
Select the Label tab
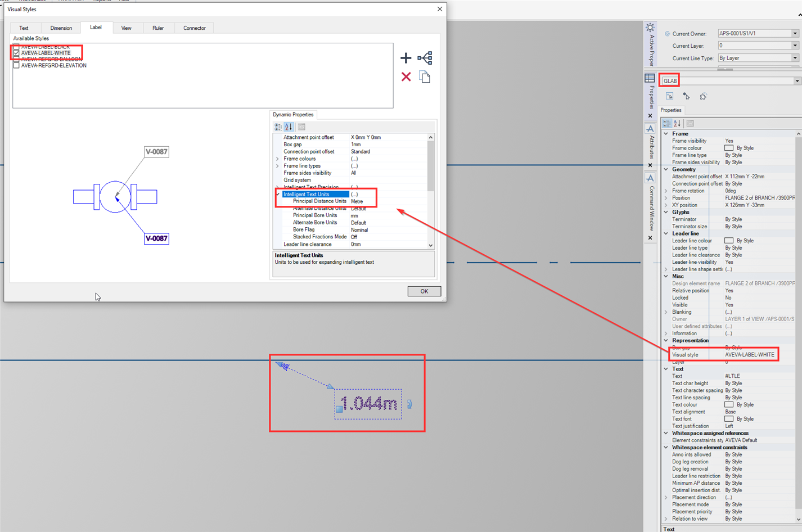[x=96, y=28]
